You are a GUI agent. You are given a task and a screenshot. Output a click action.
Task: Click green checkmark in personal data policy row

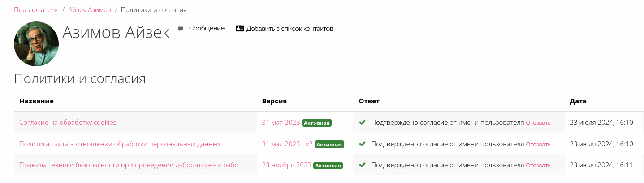(363, 144)
